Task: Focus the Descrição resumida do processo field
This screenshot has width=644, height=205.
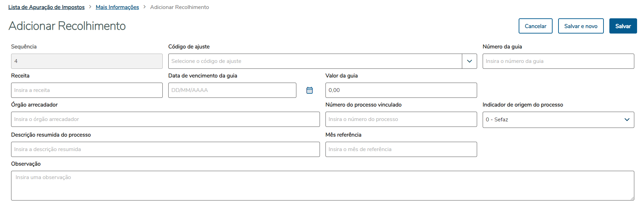Action: tap(165, 149)
